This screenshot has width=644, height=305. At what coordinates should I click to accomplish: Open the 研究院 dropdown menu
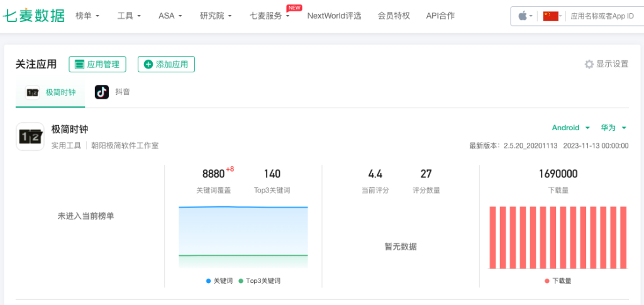coord(216,16)
